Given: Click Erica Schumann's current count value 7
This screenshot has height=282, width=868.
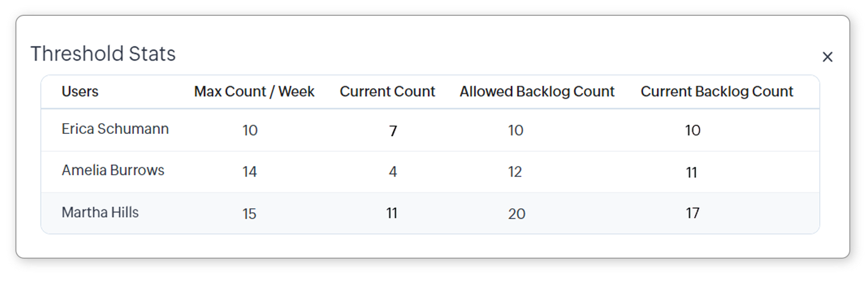Looking at the screenshot, I should point(393,131).
